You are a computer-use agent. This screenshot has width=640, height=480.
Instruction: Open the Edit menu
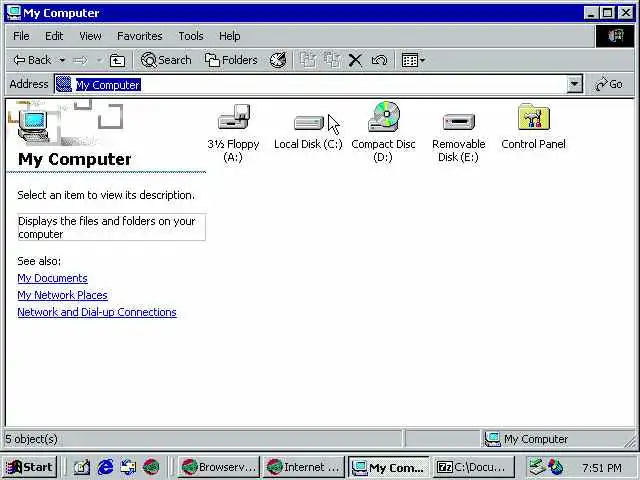point(54,36)
